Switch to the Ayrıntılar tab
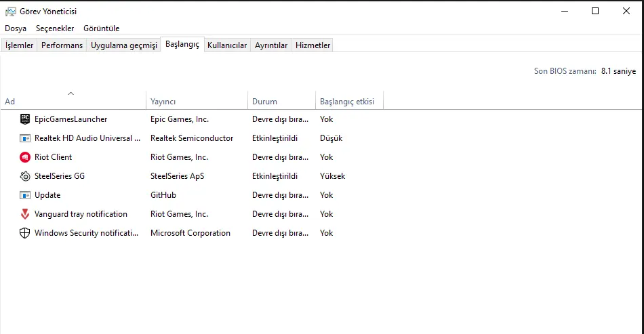The height and width of the screenshot is (334, 644). 271,45
